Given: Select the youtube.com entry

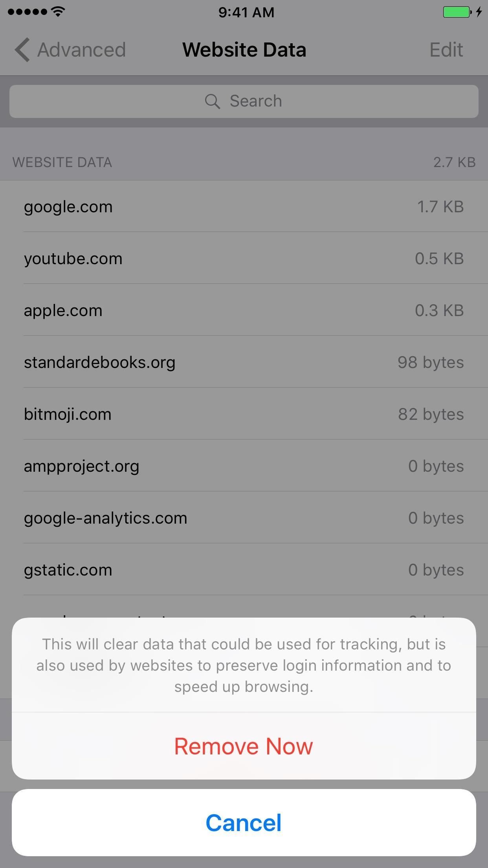Looking at the screenshot, I should [x=244, y=259].
